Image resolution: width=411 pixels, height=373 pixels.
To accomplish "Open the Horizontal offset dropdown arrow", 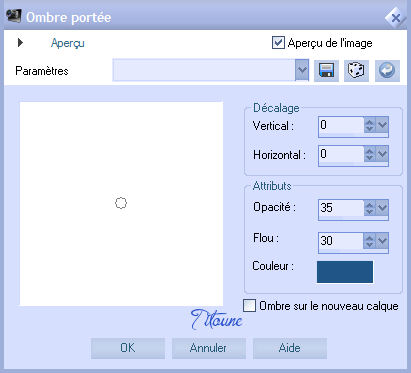I will click(x=382, y=154).
